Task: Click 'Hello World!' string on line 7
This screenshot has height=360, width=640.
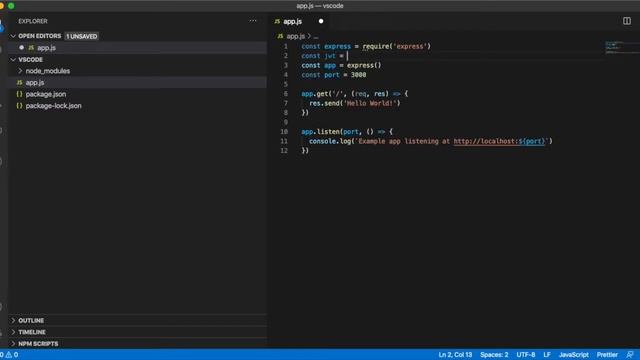Action: point(371,103)
